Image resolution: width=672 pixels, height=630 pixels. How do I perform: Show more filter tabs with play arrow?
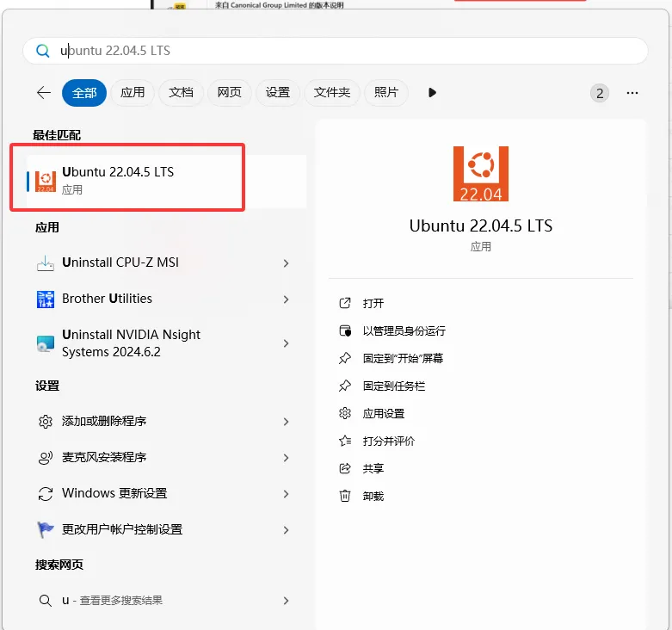point(432,93)
